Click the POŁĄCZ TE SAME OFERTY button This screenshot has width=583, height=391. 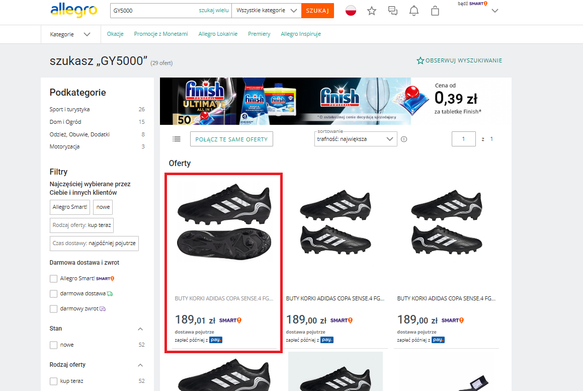click(x=231, y=139)
